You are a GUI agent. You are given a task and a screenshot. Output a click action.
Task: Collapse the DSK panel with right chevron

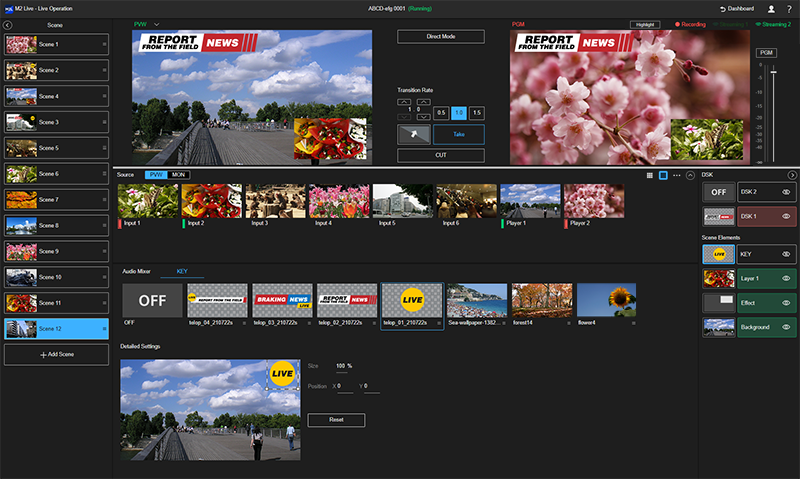click(x=792, y=175)
